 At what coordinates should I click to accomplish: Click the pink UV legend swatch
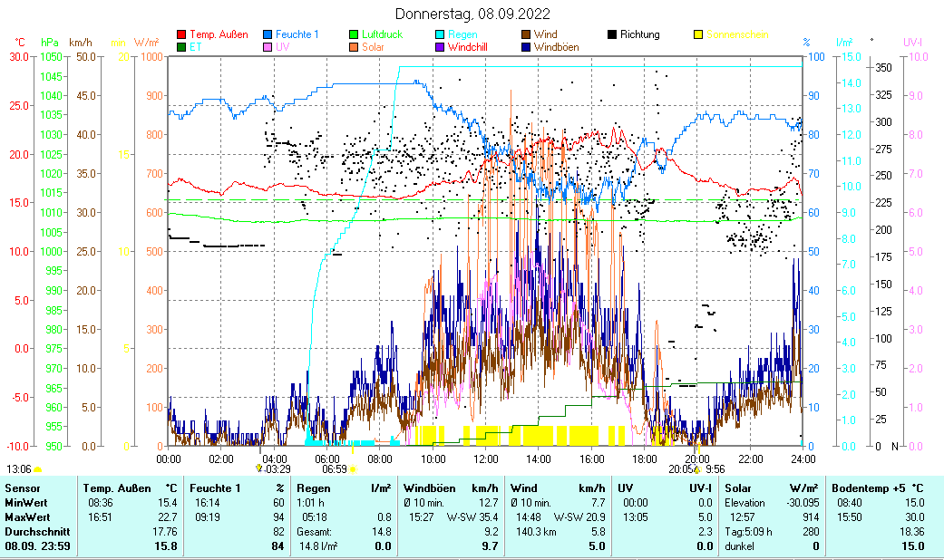268,47
